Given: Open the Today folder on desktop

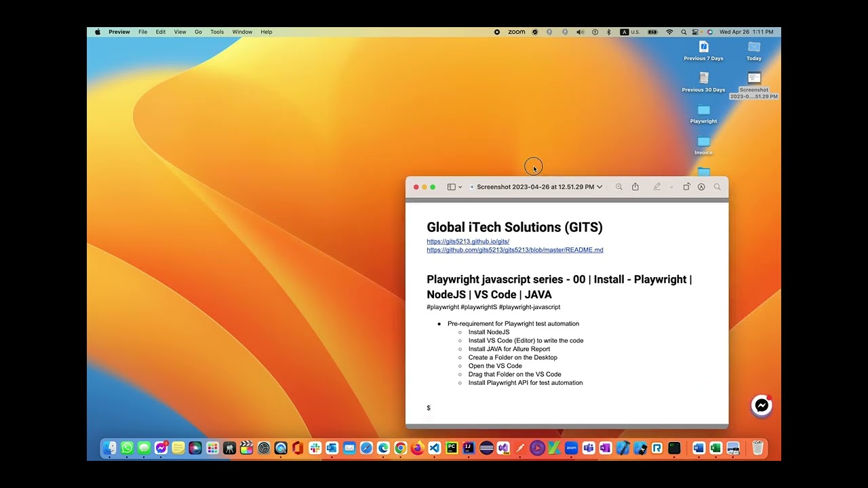Looking at the screenshot, I should [754, 51].
